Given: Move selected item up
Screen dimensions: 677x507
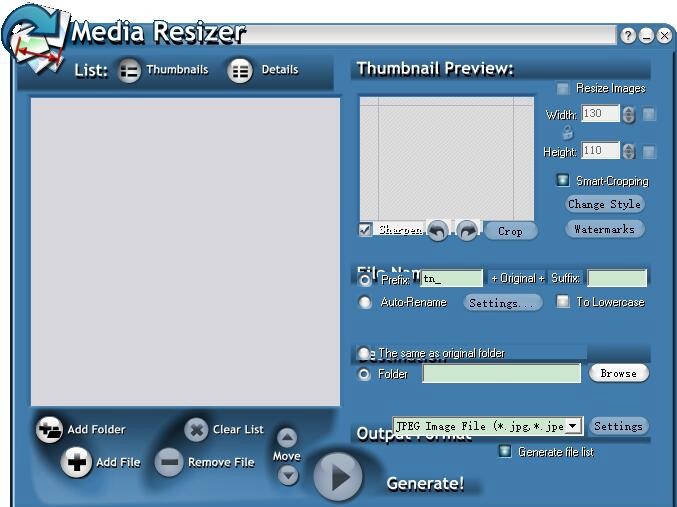Looking at the screenshot, I should pos(287,438).
